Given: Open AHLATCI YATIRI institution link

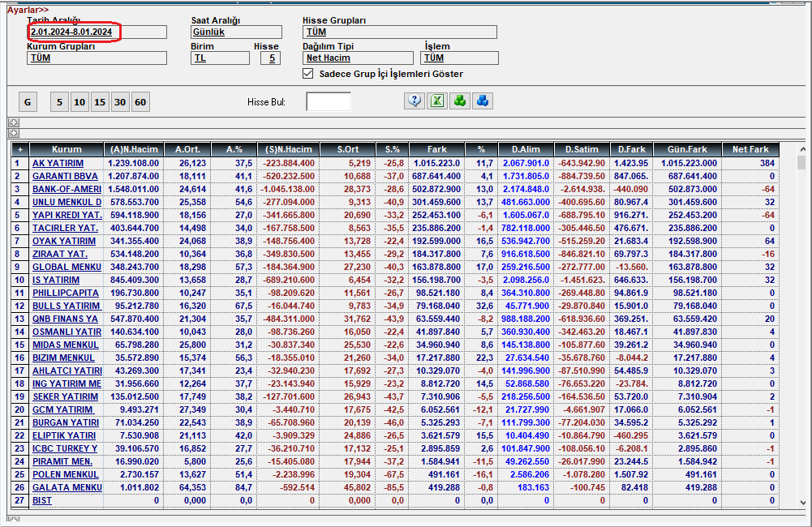Looking at the screenshot, I should 67,371.
